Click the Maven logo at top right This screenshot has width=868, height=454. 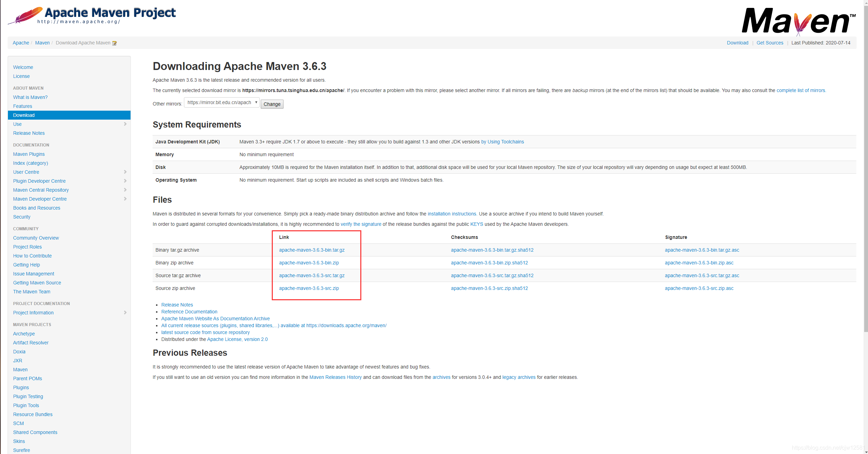(799, 21)
